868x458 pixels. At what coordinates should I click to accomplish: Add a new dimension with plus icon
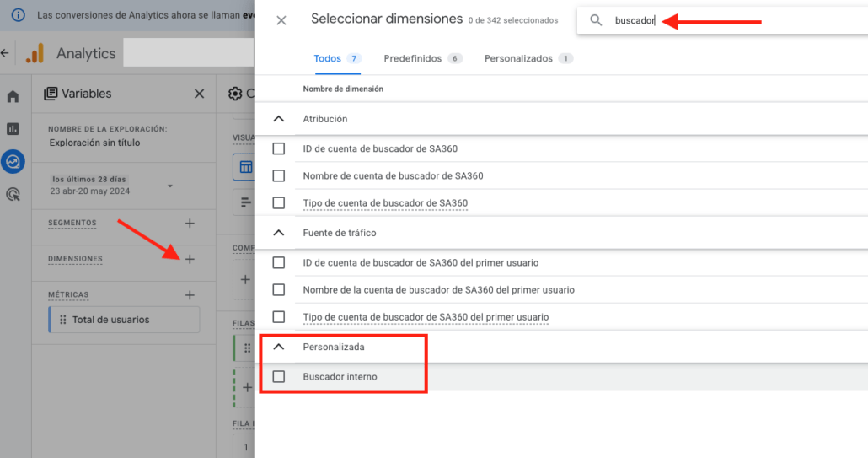click(190, 259)
